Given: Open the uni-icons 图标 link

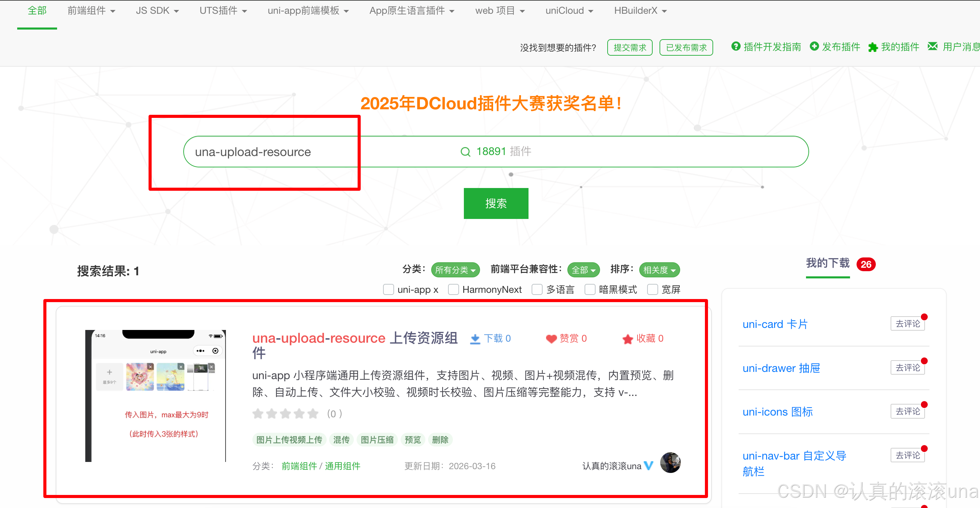Looking at the screenshot, I should 777,412.
